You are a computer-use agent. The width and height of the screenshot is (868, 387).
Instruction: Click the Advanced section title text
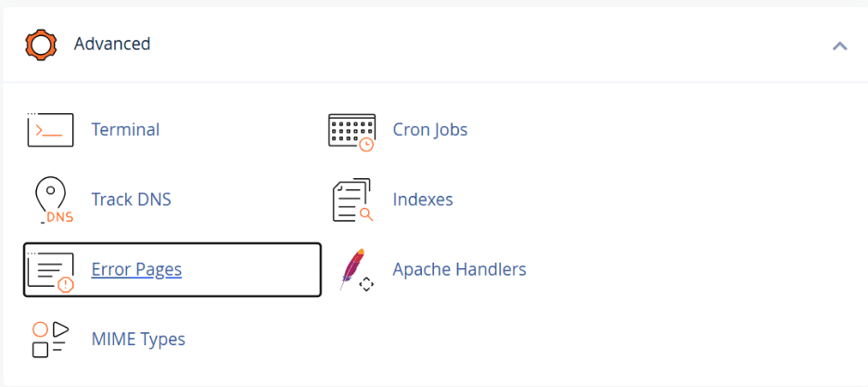click(x=112, y=44)
